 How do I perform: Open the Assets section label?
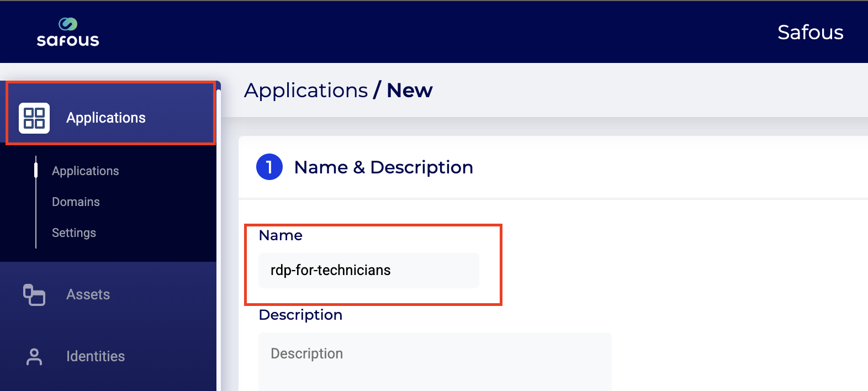pos(88,295)
